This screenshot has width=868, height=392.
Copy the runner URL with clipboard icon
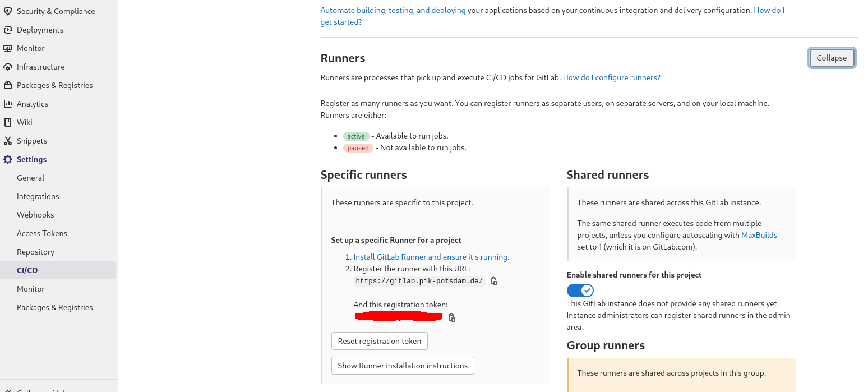[494, 281]
